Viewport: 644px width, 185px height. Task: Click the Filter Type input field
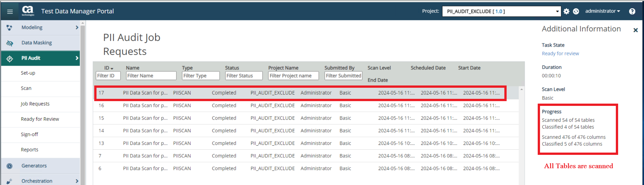(x=201, y=76)
